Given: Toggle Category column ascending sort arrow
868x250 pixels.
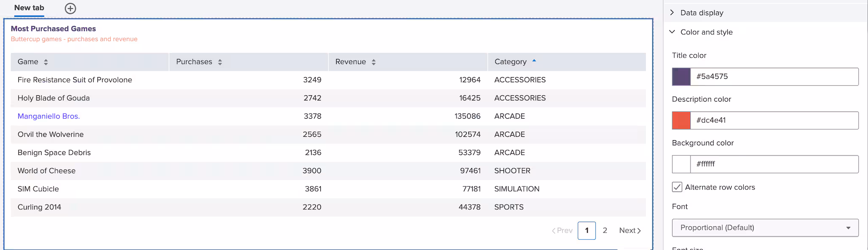Looking at the screenshot, I should 534,61.
